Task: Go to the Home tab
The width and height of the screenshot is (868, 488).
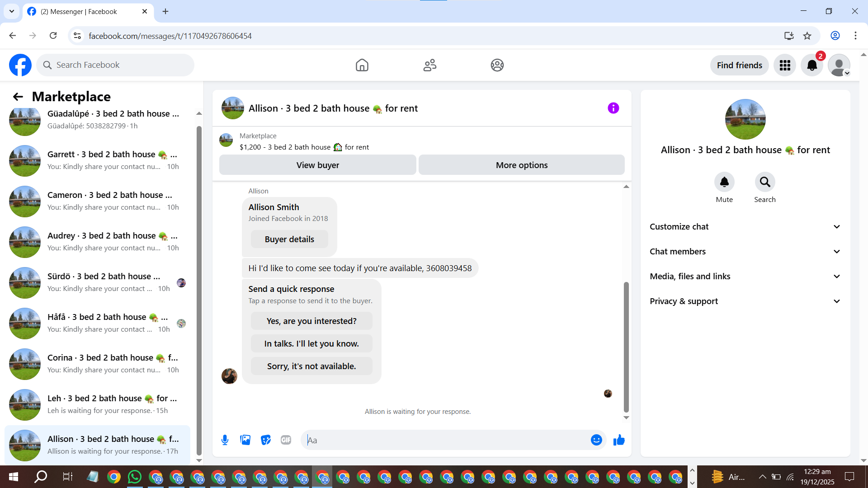Action: [362, 66]
